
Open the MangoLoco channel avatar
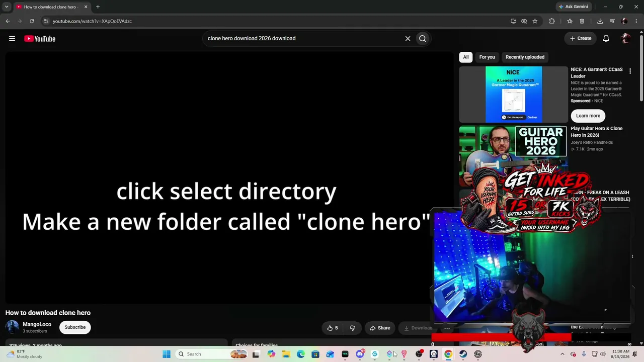(12, 327)
